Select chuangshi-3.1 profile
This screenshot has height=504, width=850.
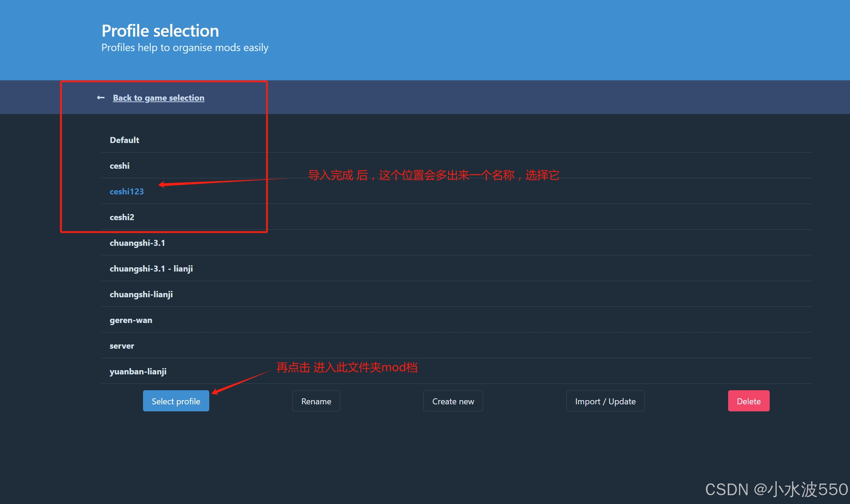coord(137,243)
